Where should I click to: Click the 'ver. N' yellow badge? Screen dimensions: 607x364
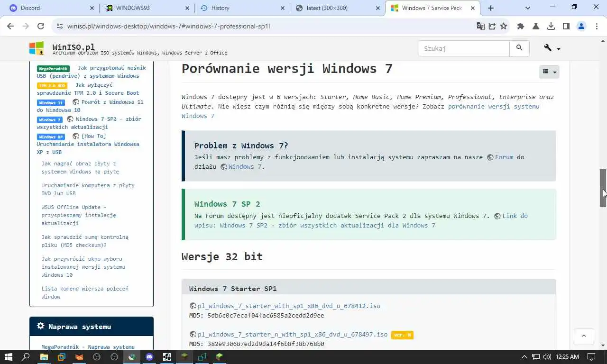pos(402,335)
